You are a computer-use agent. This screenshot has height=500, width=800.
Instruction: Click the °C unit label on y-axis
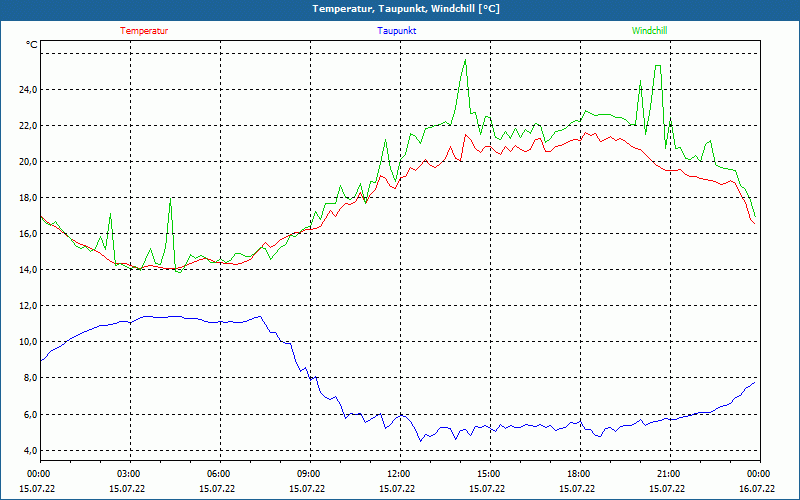(32, 45)
